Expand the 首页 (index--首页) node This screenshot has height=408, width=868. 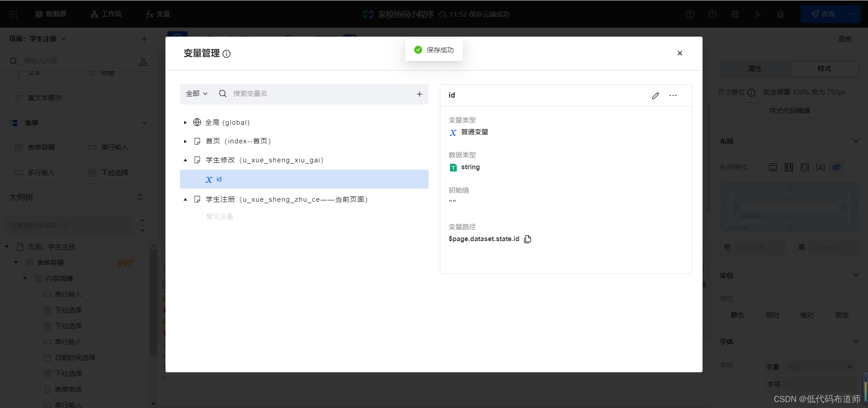click(x=185, y=142)
